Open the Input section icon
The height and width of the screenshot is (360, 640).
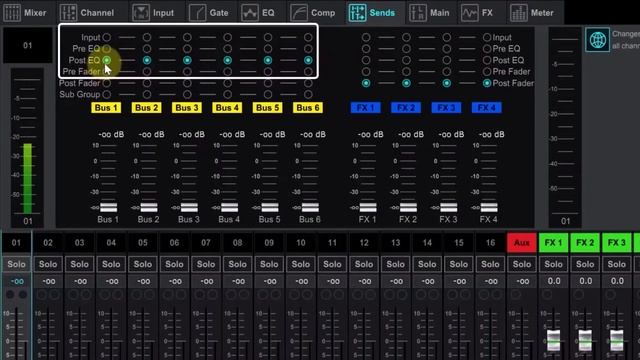click(x=141, y=13)
